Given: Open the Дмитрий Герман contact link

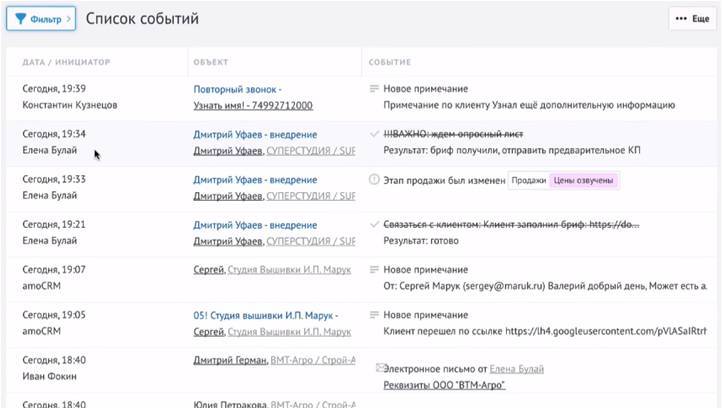Looking at the screenshot, I should click(x=228, y=360).
